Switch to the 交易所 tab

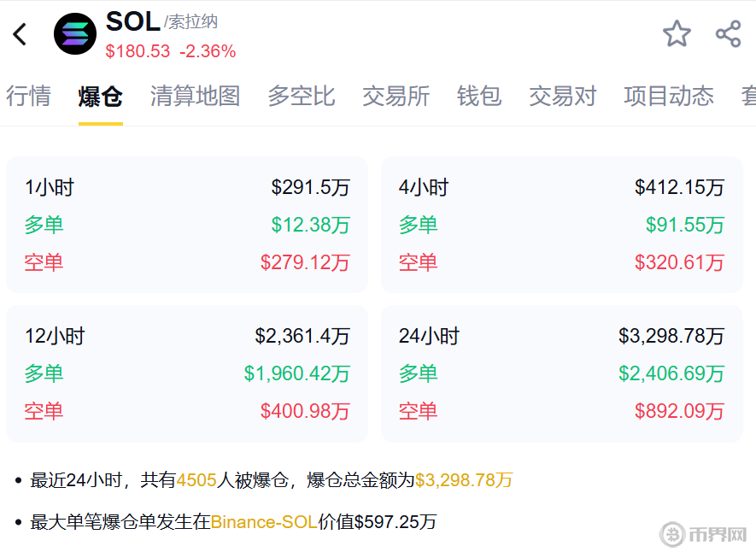point(396,96)
